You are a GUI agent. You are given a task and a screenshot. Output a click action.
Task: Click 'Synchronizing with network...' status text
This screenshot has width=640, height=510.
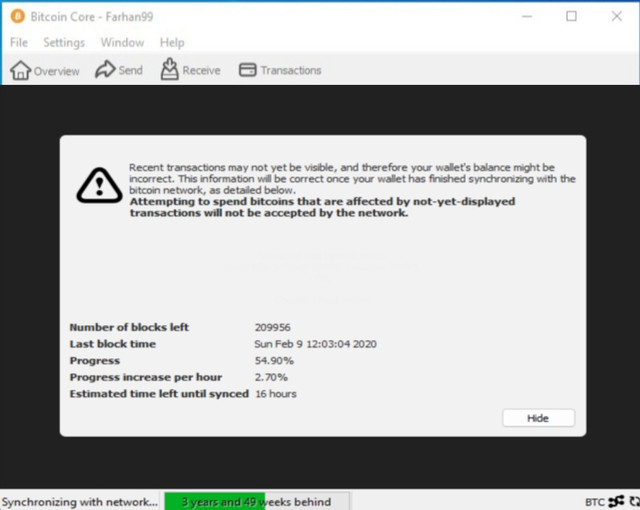pyautogui.click(x=80, y=502)
